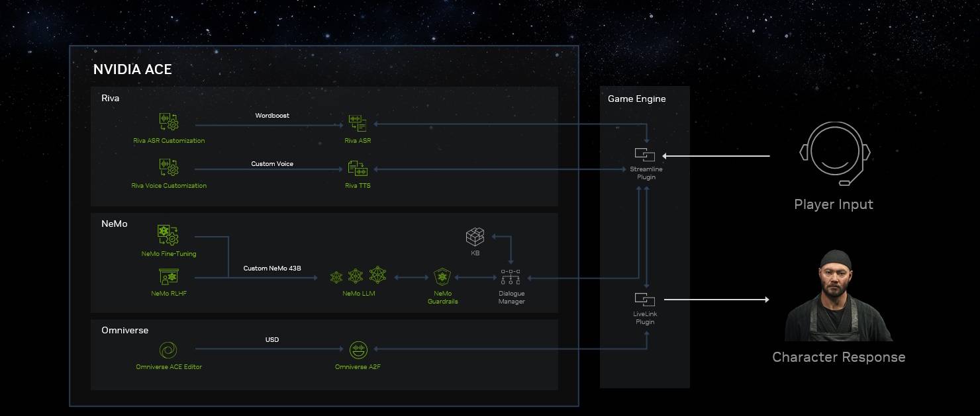Select the NeMo RLHF icon

tap(168, 276)
